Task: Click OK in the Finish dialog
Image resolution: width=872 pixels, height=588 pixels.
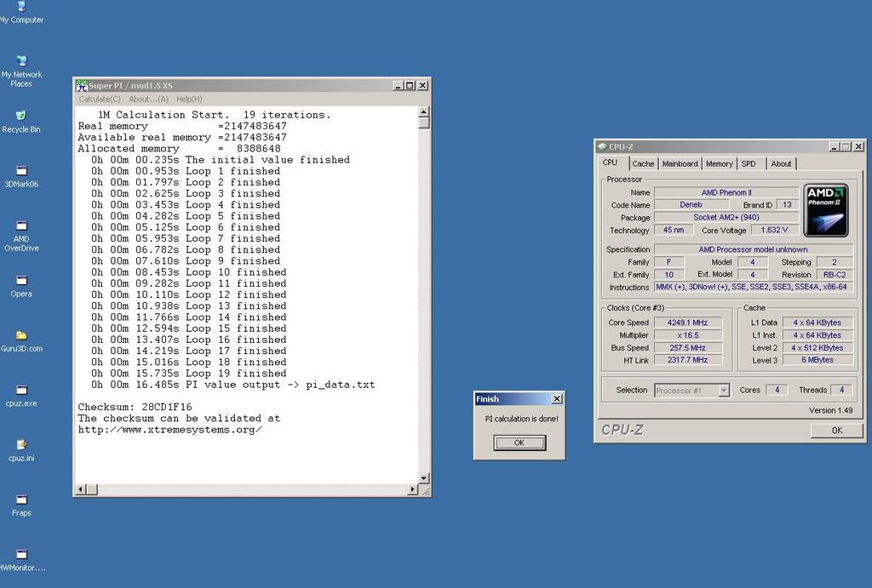Action: point(519,442)
